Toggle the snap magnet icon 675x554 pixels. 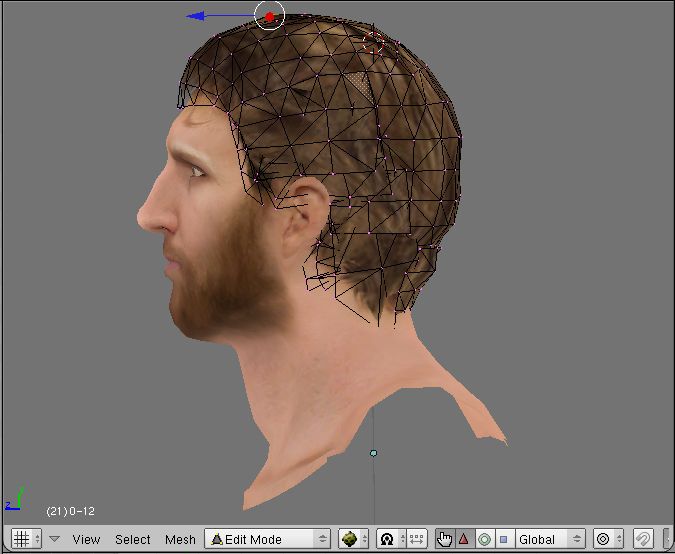point(645,539)
